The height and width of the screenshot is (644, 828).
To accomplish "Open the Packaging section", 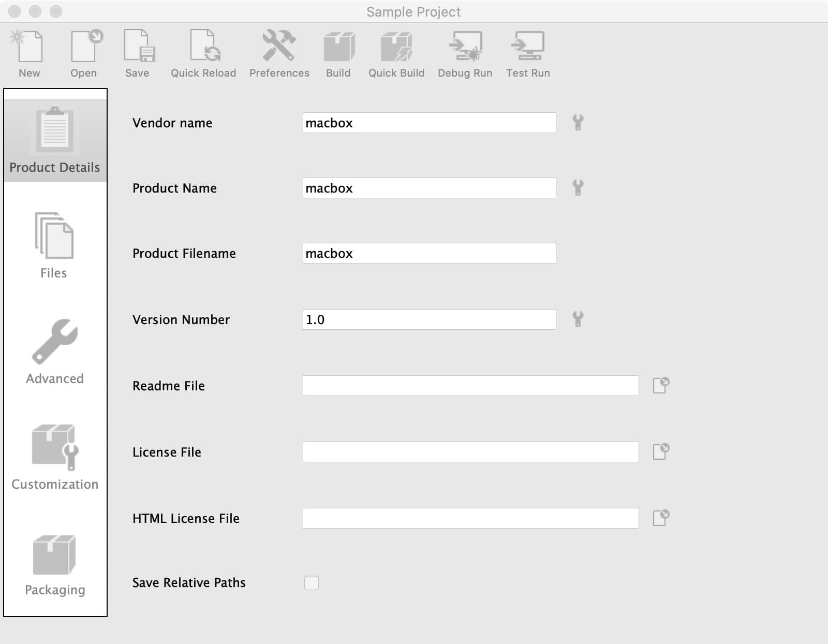I will 55,565.
